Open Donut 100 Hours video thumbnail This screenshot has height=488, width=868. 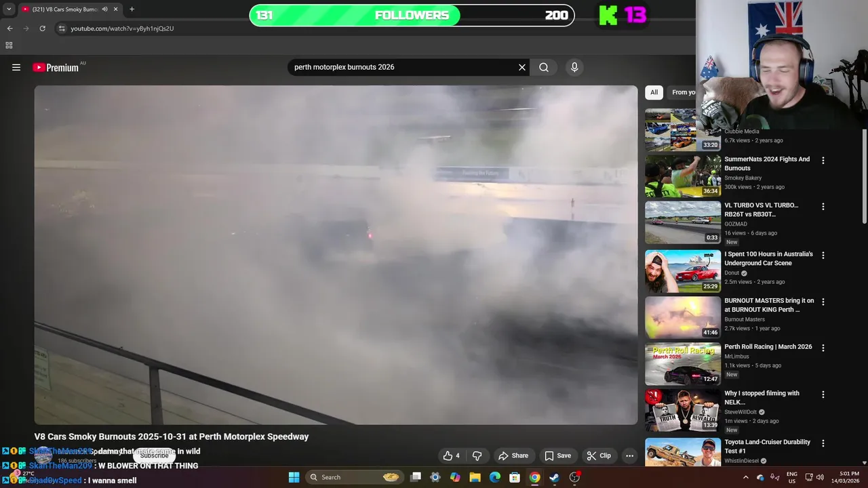click(683, 271)
